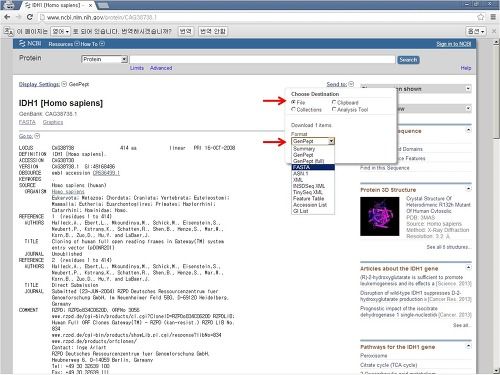Open See all 6 structures link
Viewport: 500px width, 375px height.
point(449,247)
